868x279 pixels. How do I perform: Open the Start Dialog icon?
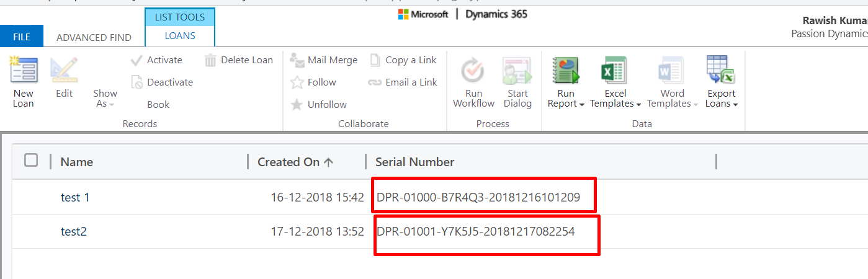pyautogui.click(x=517, y=69)
